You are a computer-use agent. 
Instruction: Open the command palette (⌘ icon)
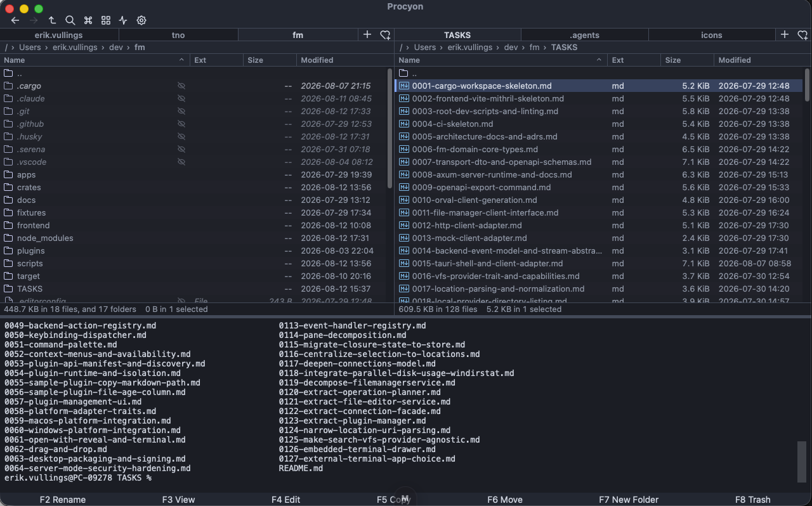click(x=88, y=20)
